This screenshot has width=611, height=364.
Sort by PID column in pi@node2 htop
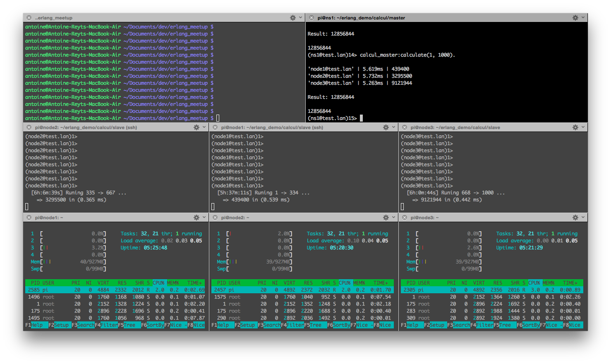pyautogui.click(x=221, y=283)
